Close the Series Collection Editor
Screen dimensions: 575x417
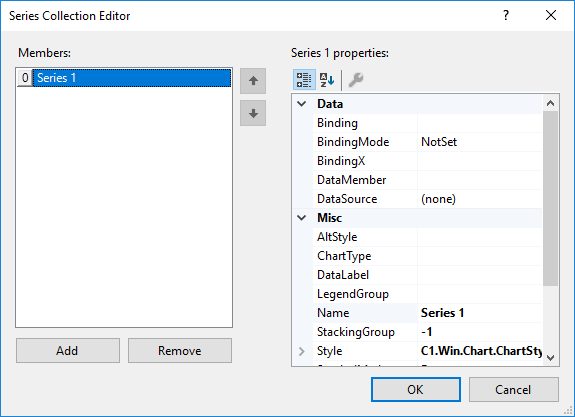tap(551, 15)
